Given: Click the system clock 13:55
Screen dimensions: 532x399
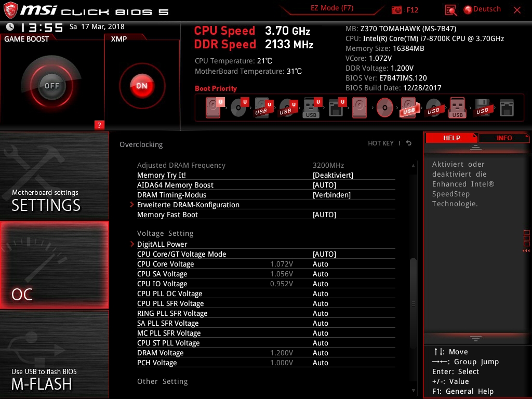Looking at the screenshot, I should pyautogui.click(x=42, y=28).
